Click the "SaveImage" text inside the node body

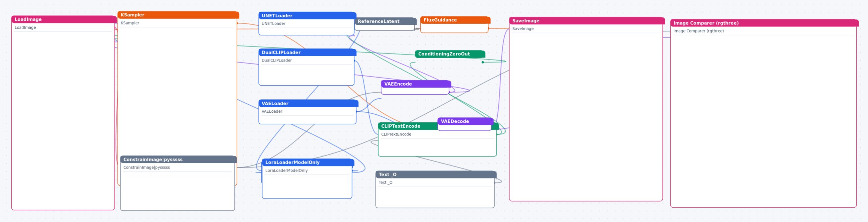(x=523, y=29)
